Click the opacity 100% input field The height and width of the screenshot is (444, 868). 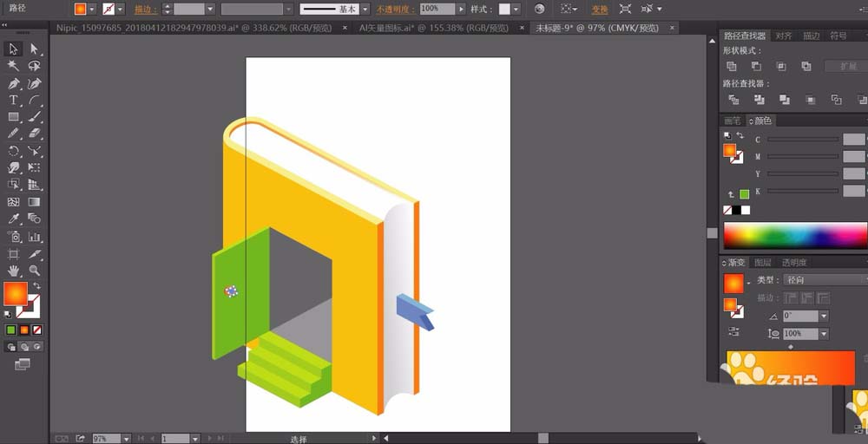pos(437,9)
